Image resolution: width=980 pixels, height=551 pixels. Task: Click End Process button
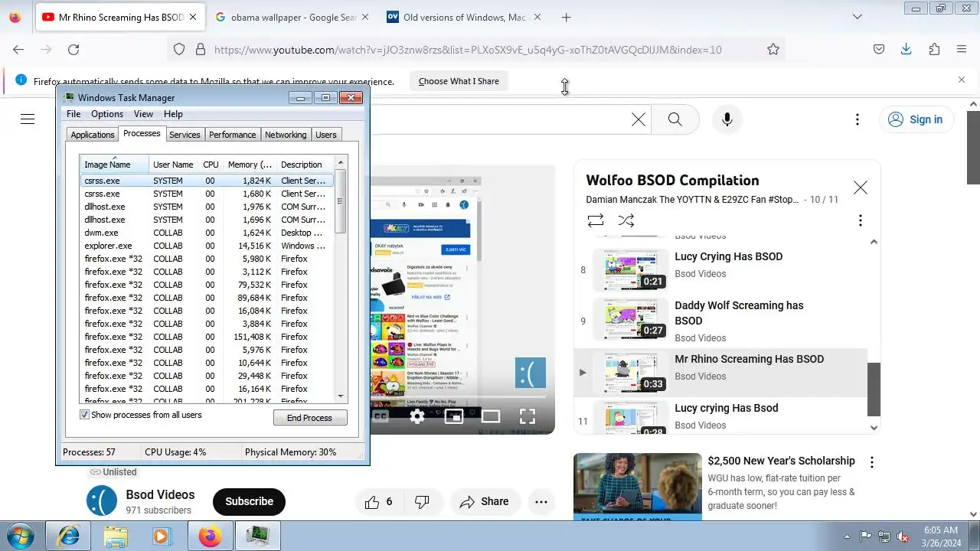click(310, 418)
